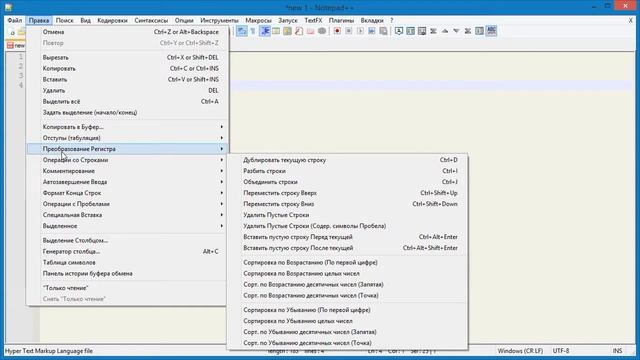Click the Stop recording square icon

tap(349, 31)
